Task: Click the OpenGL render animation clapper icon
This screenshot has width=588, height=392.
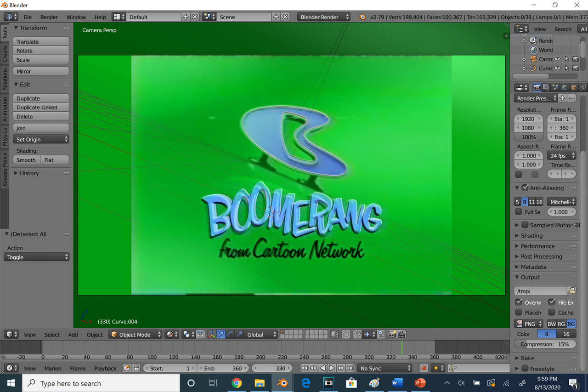Action: 401,335
